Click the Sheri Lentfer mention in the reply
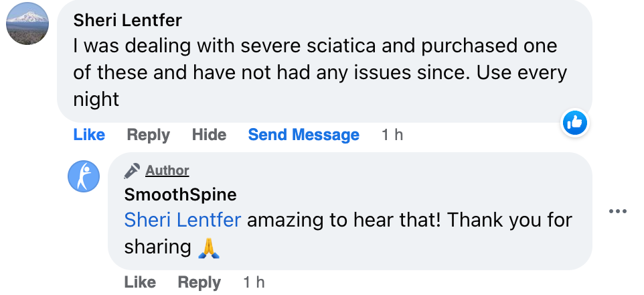This screenshot has width=644, height=295. [x=183, y=220]
